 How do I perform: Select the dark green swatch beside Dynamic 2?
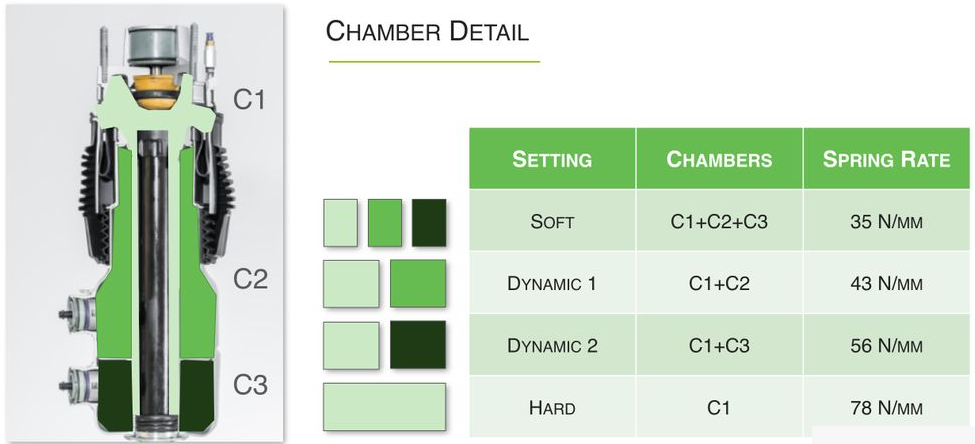418,345
